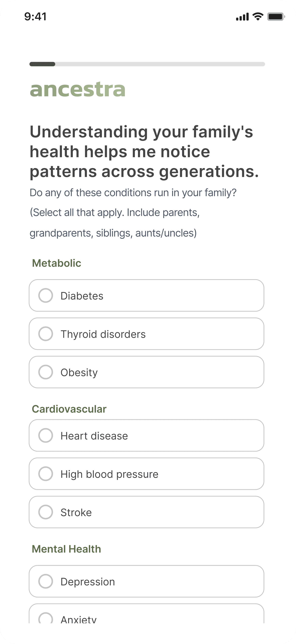The height and width of the screenshot is (644, 296).
Task: Select the Stroke radio circle
Action: pyautogui.click(x=46, y=512)
